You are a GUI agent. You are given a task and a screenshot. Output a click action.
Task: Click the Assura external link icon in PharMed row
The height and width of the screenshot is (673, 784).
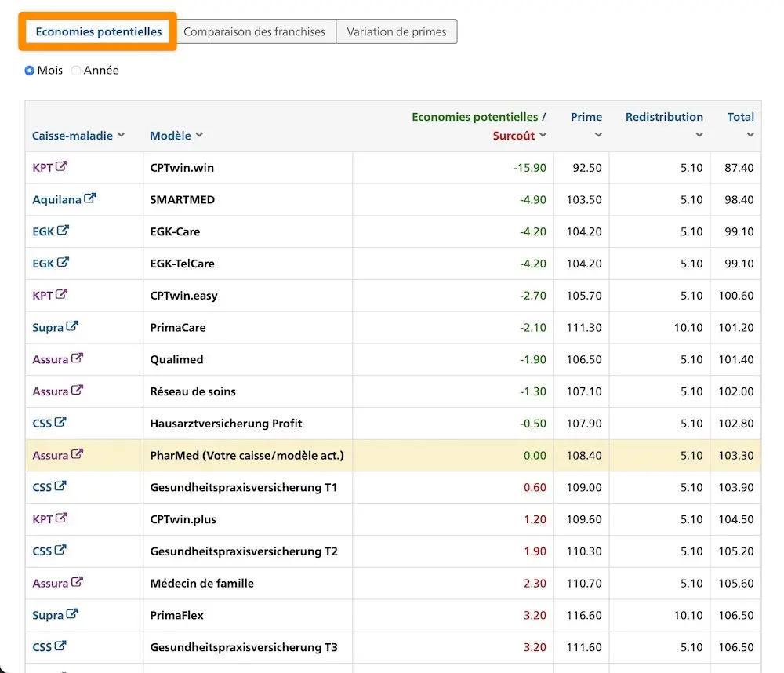coord(77,455)
